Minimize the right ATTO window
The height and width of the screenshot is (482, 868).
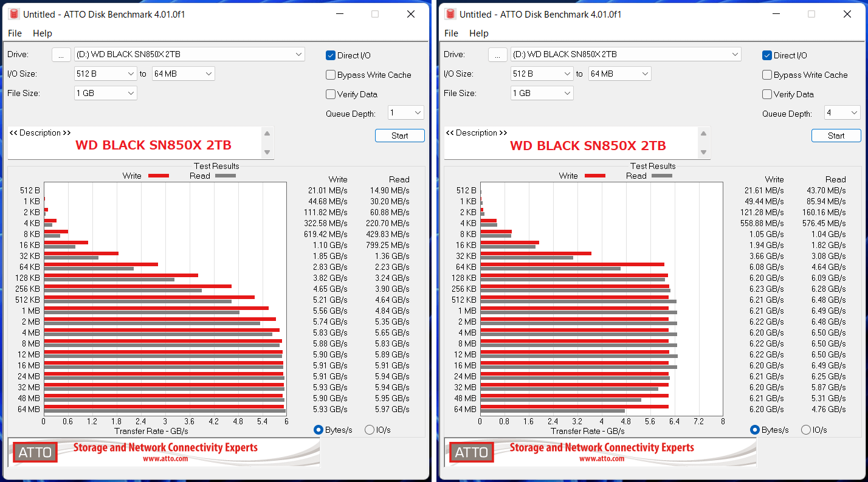[x=775, y=14]
